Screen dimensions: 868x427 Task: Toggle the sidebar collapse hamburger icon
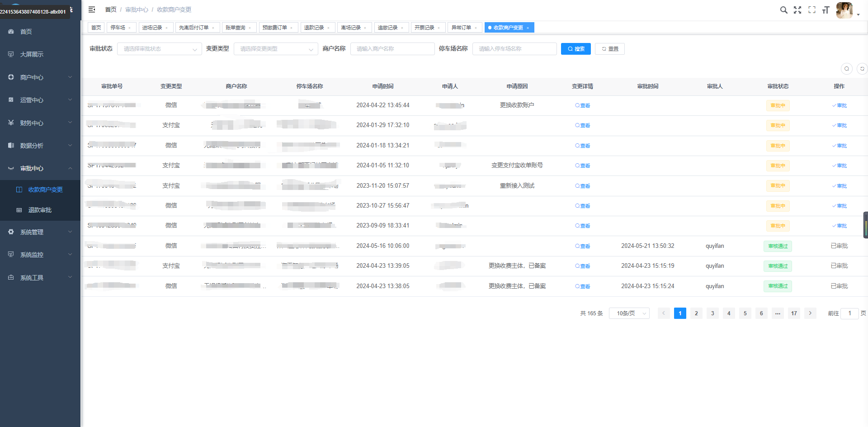[92, 9]
